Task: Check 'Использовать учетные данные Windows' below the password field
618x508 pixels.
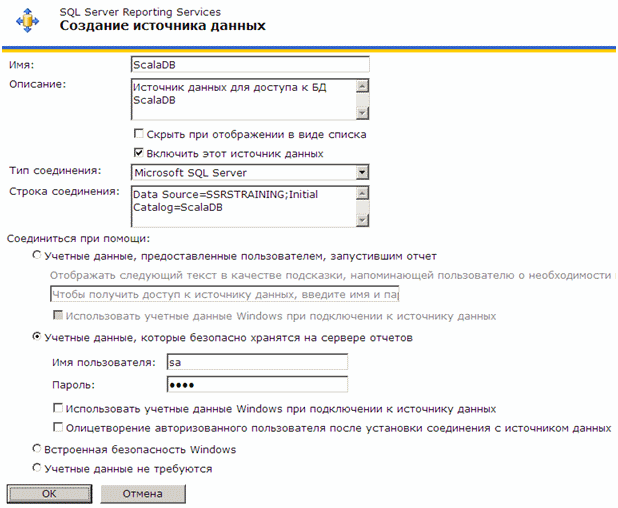Action: click(x=58, y=408)
